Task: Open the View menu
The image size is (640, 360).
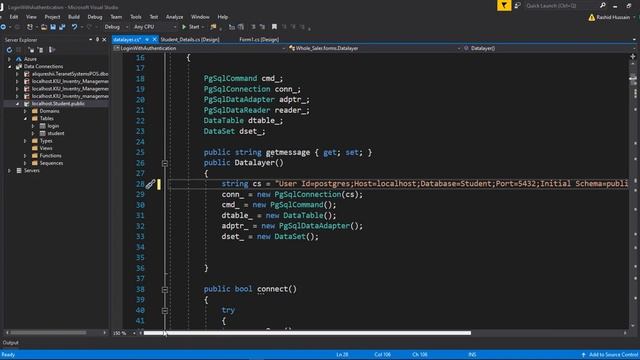Action: point(31,17)
